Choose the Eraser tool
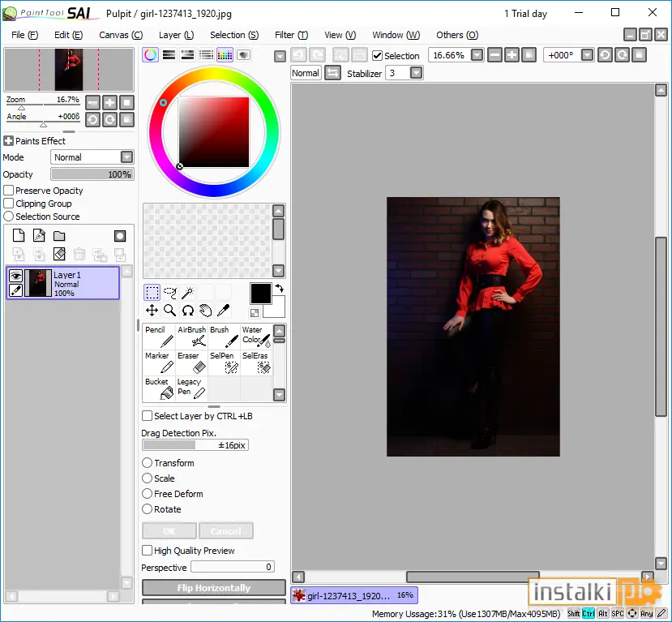Screen dimensions: 672x622 pyautogui.click(x=191, y=363)
